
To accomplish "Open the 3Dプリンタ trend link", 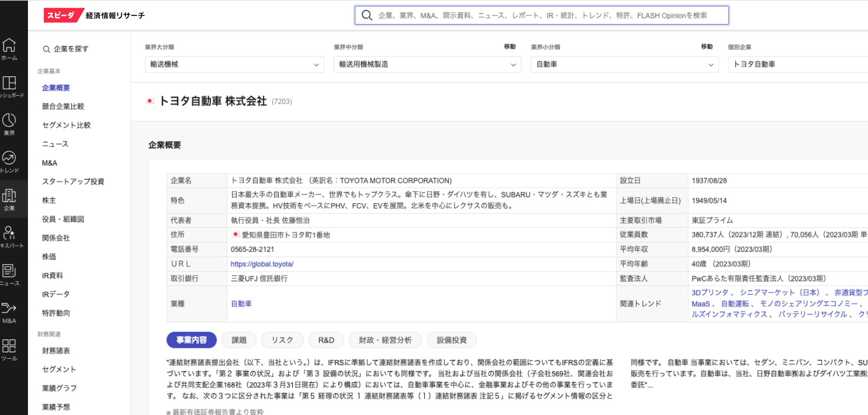I will (710, 292).
